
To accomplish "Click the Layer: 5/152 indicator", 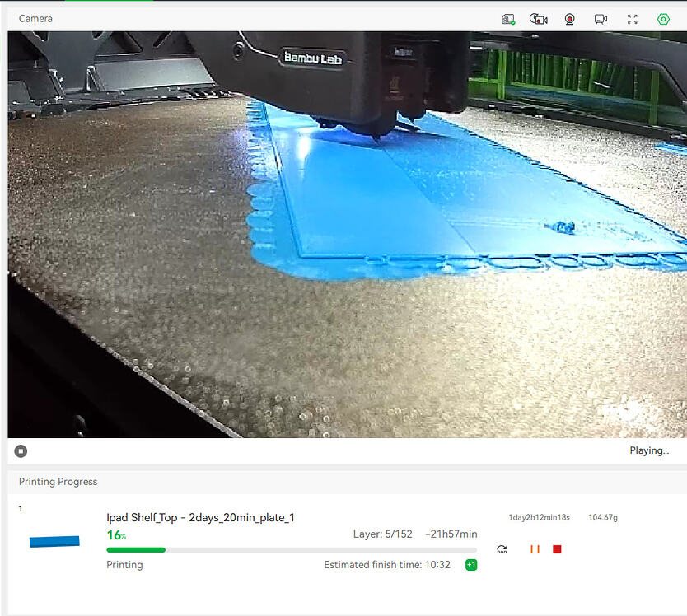I will 383,534.
